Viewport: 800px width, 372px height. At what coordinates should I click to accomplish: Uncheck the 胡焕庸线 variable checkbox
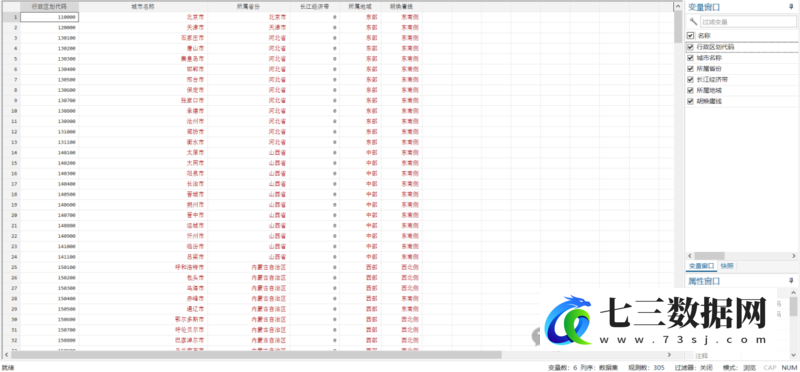690,102
